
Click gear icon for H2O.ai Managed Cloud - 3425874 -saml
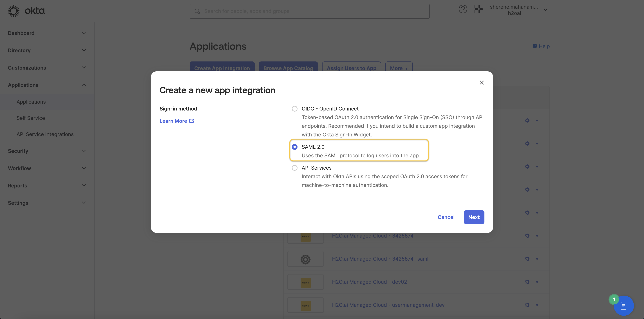click(x=527, y=259)
